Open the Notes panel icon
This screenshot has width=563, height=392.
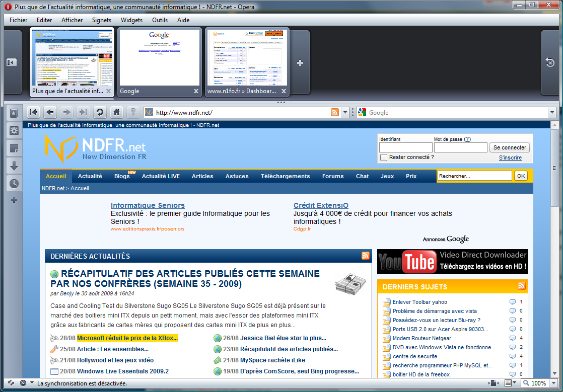pos(14,148)
